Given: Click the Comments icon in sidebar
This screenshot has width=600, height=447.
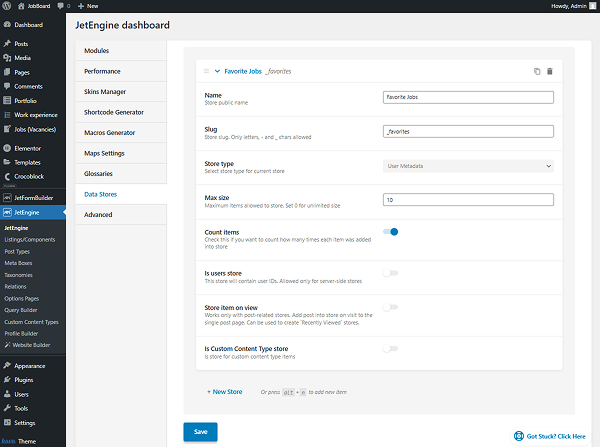Looking at the screenshot, I should pos(7,86).
